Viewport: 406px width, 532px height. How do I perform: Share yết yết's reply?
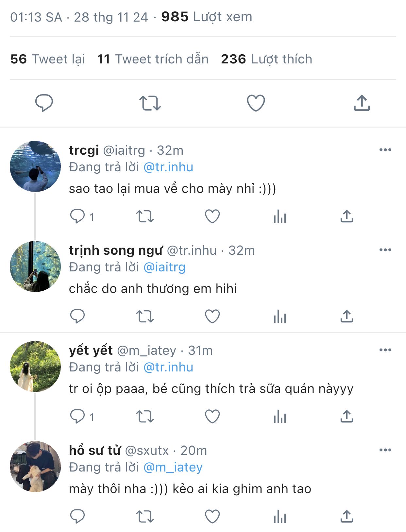pos(347,417)
